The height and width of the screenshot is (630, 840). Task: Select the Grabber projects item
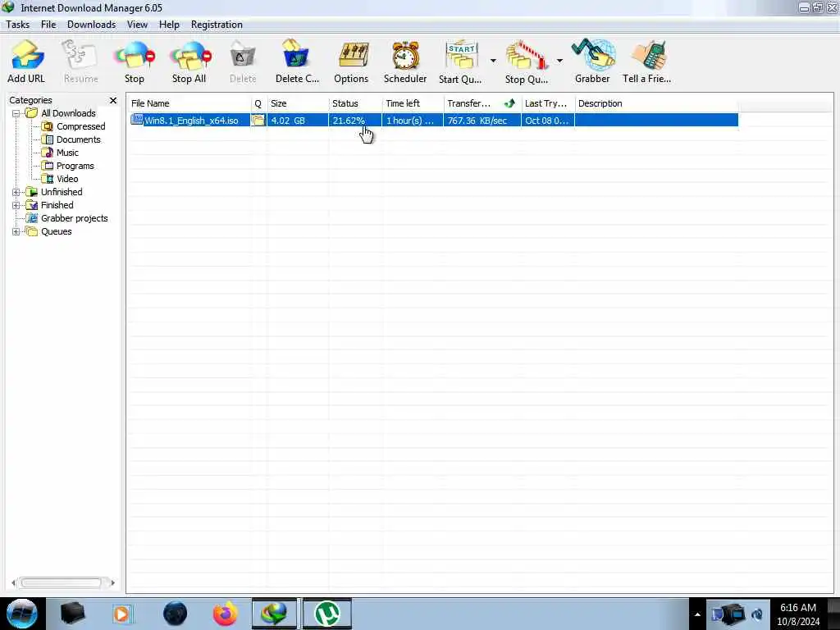pyautogui.click(x=75, y=218)
